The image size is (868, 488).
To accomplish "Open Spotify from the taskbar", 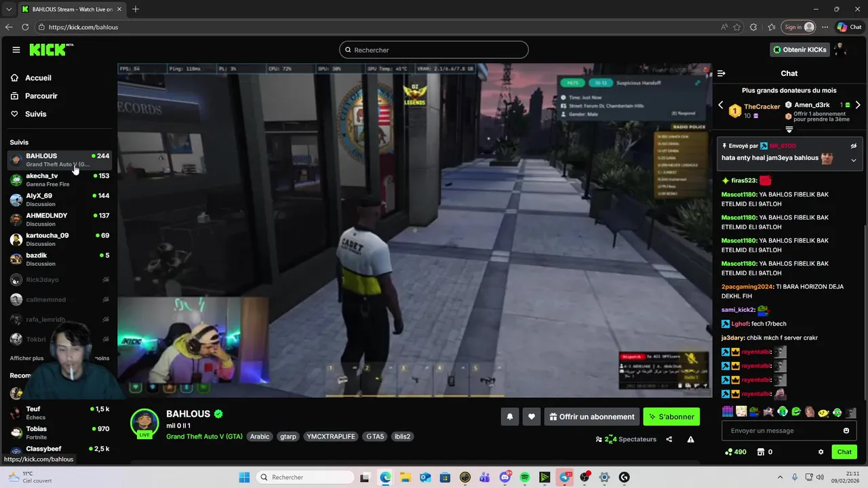I will [525, 477].
